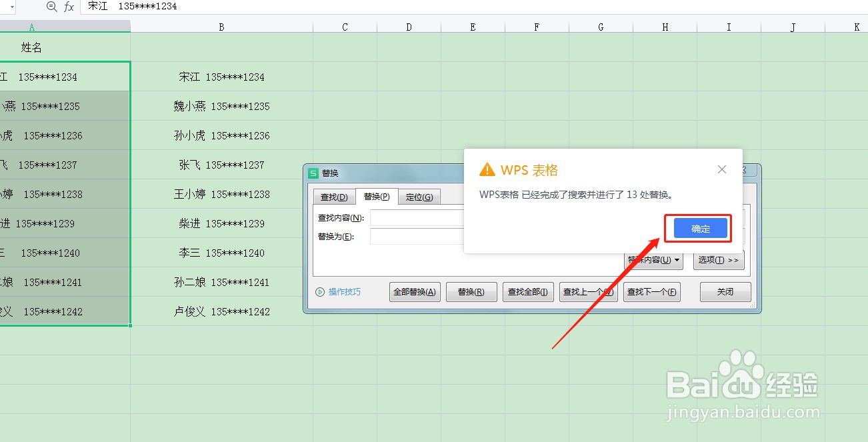Switch to the 替换(P) tab
868x442 pixels.
377,197
